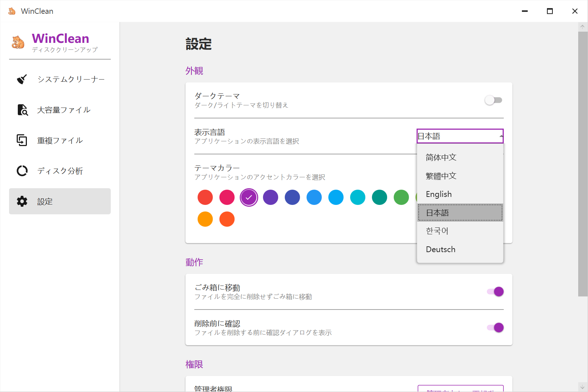Select the red theme color swatch
The image size is (588, 392).
205,197
